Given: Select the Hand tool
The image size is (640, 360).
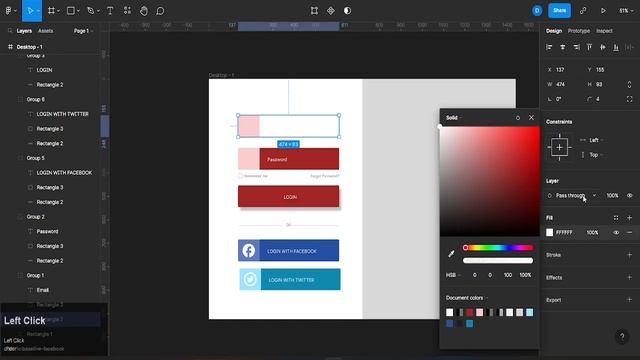Looking at the screenshot, I should pyautogui.click(x=144, y=11).
